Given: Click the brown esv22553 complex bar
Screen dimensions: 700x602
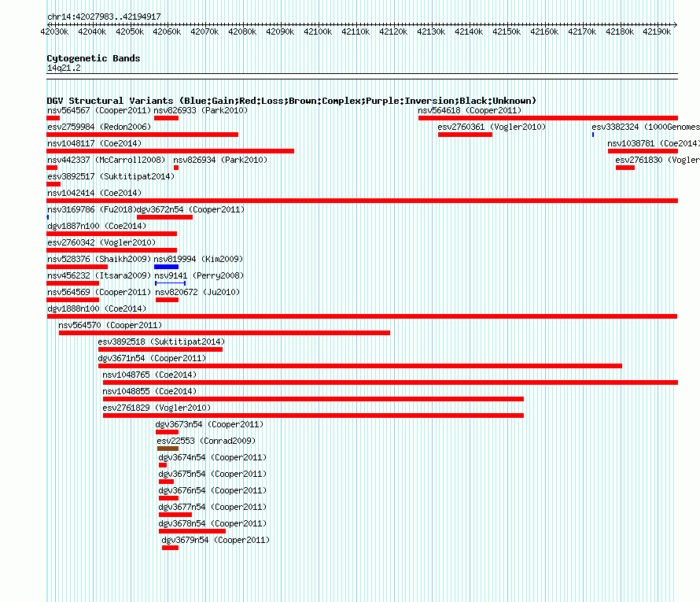Looking at the screenshot, I should [x=168, y=449].
